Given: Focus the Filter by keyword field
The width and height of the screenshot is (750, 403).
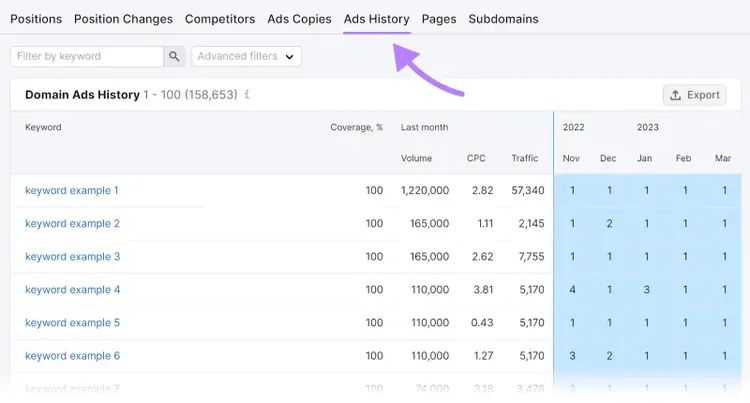Looking at the screenshot, I should point(87,56).
